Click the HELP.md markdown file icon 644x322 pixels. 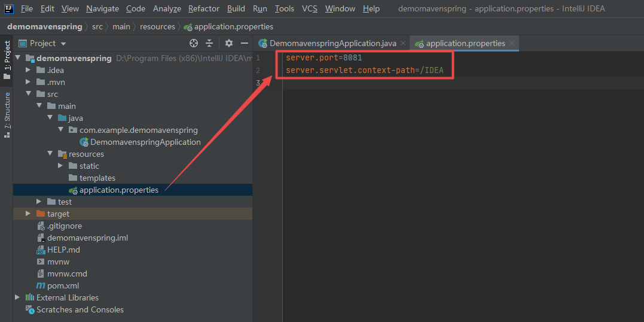click(x=41, y=250)
